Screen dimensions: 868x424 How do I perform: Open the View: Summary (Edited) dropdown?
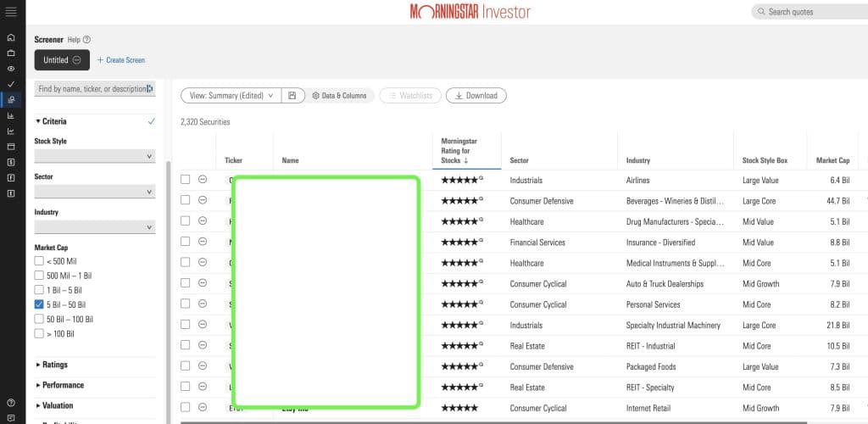(231, 95)
